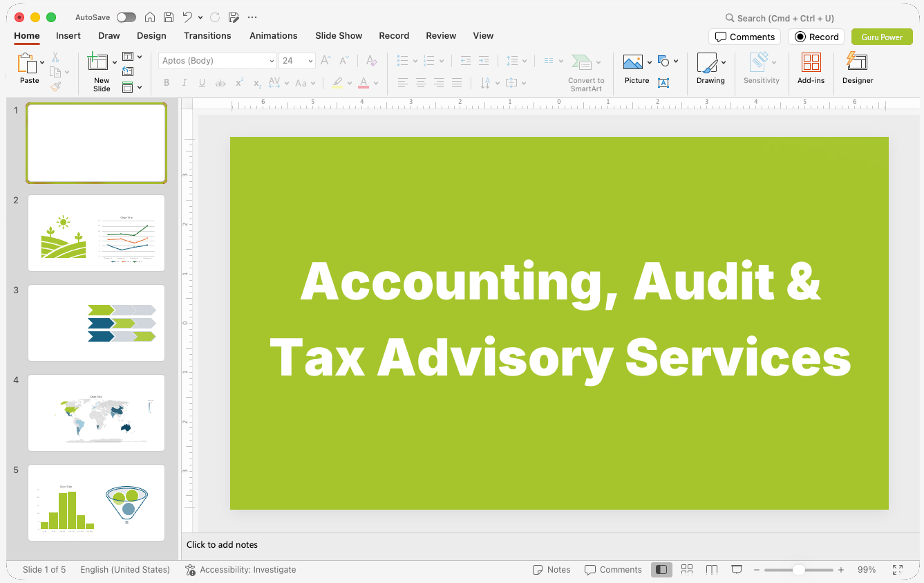Viewport: 924px width, 583px height.
Task: Click the Save icon in title bar
Action: point(169,17)
